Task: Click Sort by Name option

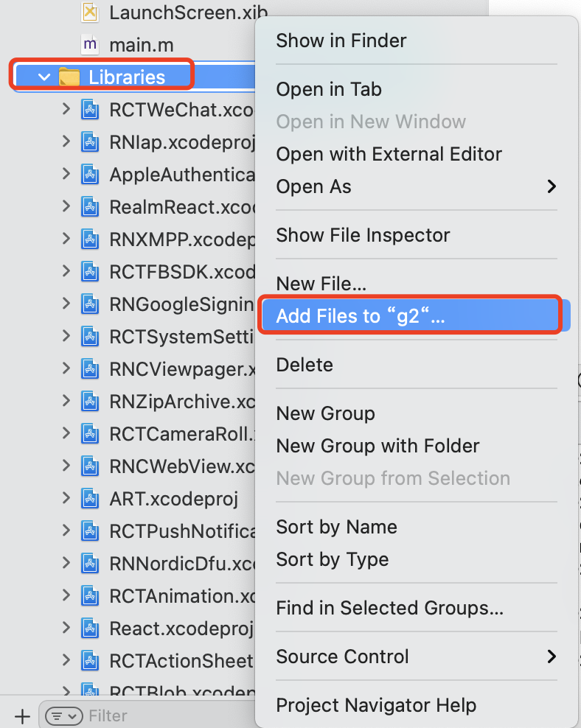Action: 336,527
